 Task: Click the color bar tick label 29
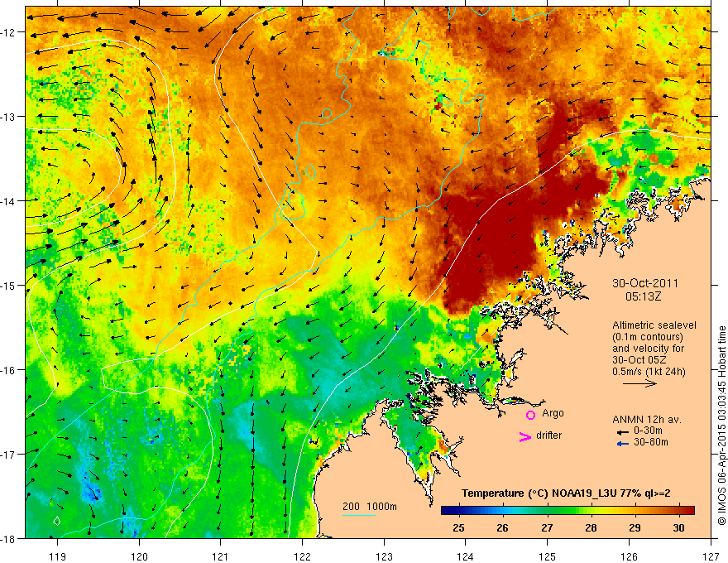coord(635,527)
